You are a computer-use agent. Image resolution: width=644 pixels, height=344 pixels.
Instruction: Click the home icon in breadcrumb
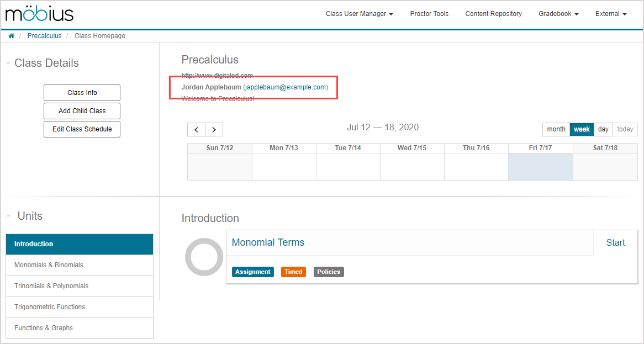coord(11,36)
